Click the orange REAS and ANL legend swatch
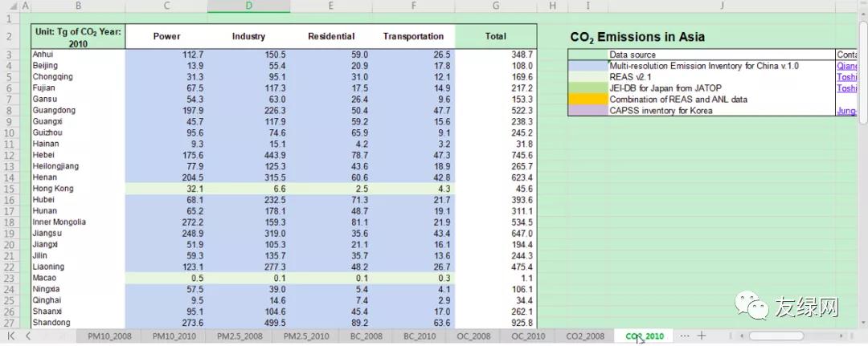This screenshot has height=346, width=868. point(588,100)
